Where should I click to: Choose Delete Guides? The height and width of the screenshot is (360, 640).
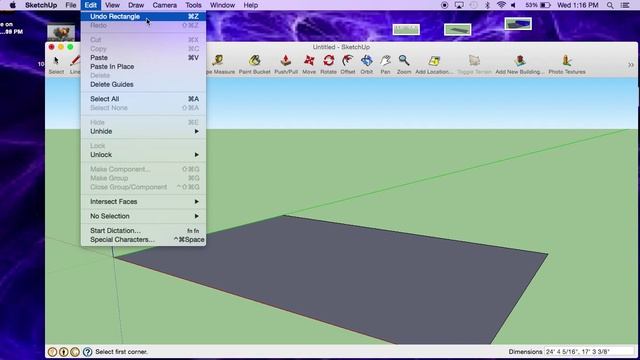[x=143, y=84]
